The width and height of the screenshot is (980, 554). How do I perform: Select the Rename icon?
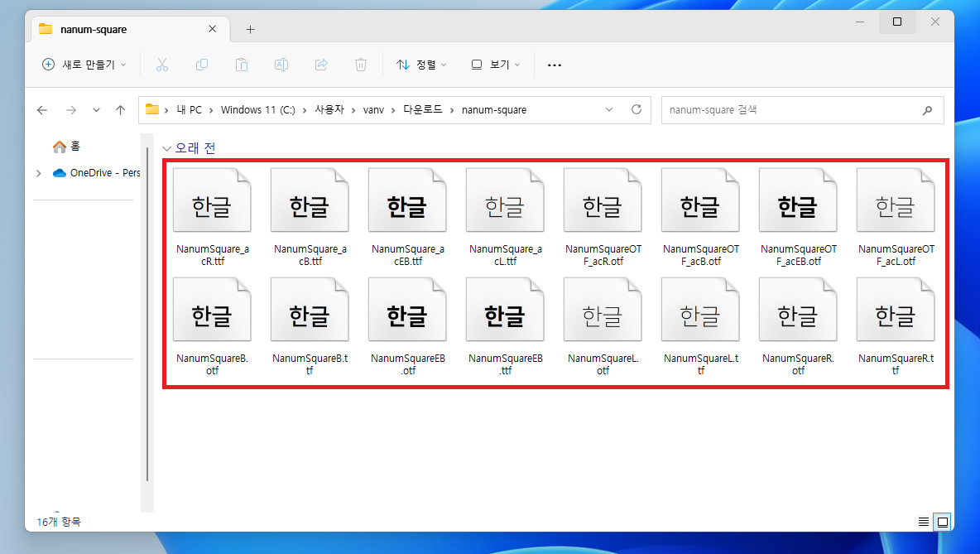281,65
